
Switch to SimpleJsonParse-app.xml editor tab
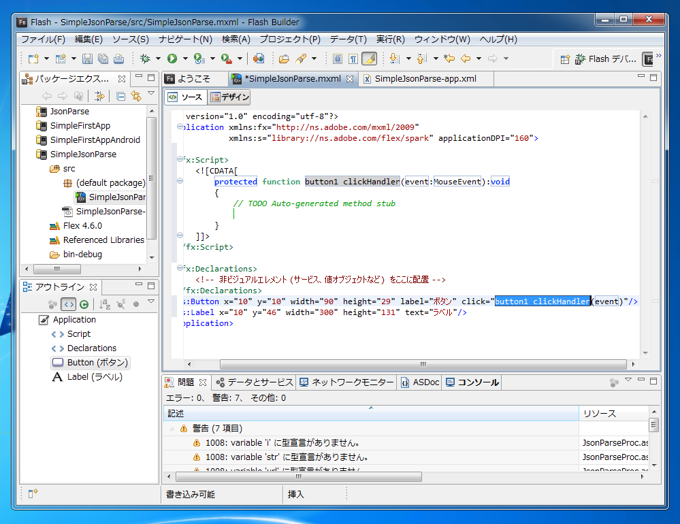pyautogui.click(x=425, y=79)
